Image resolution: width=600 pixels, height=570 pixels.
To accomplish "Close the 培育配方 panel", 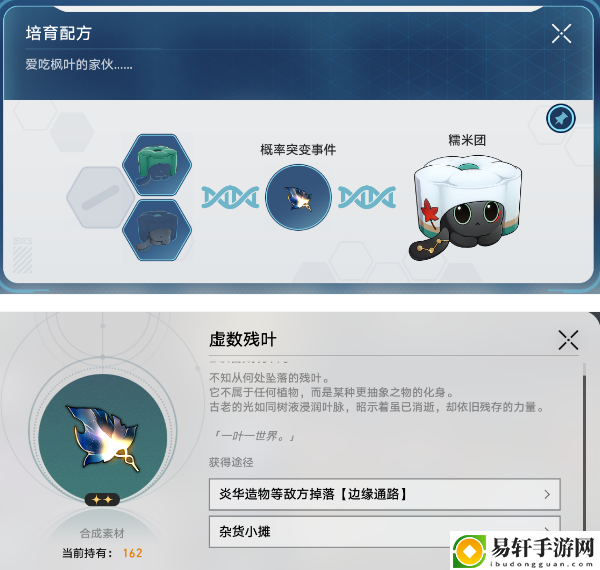I will pos(561,34).
